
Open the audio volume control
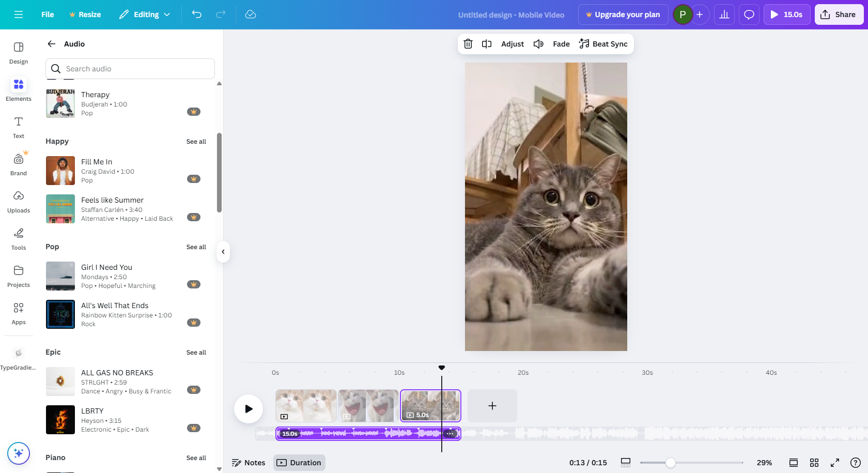pos(538,44)
